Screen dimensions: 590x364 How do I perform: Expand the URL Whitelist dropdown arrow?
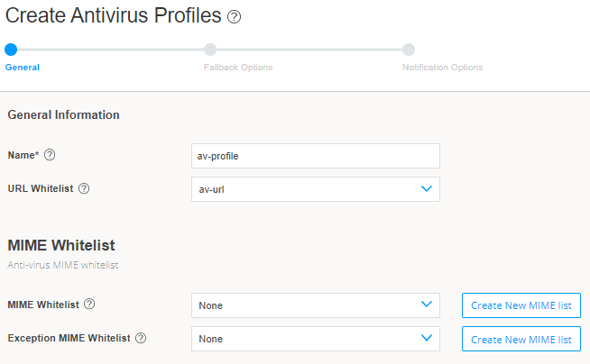(x=427, y=189)
